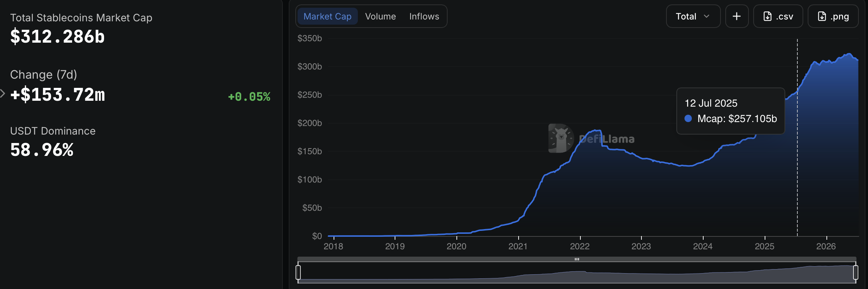Click the center grip of the range bar
The height and width of the screenshot is (289, 868).
(577, 259)
